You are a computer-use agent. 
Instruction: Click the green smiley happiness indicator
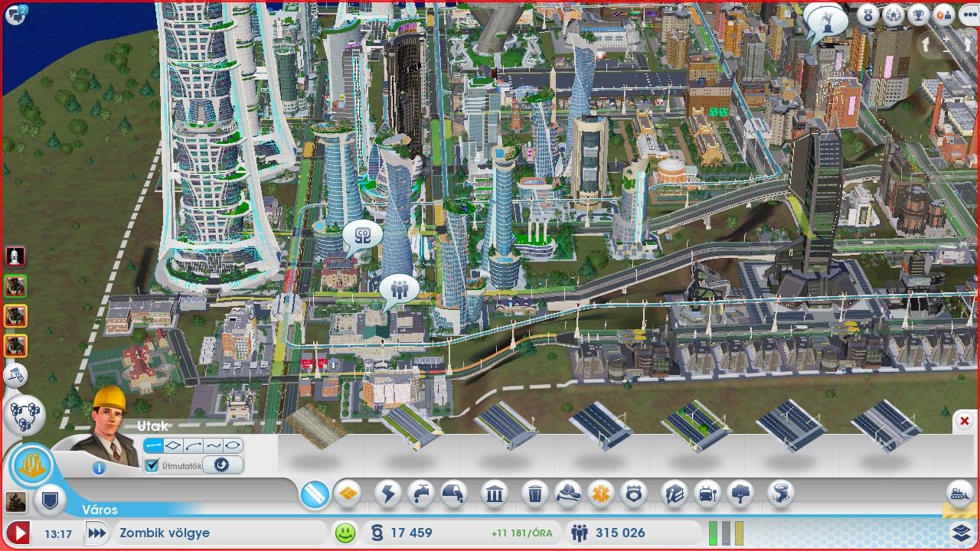346,533
